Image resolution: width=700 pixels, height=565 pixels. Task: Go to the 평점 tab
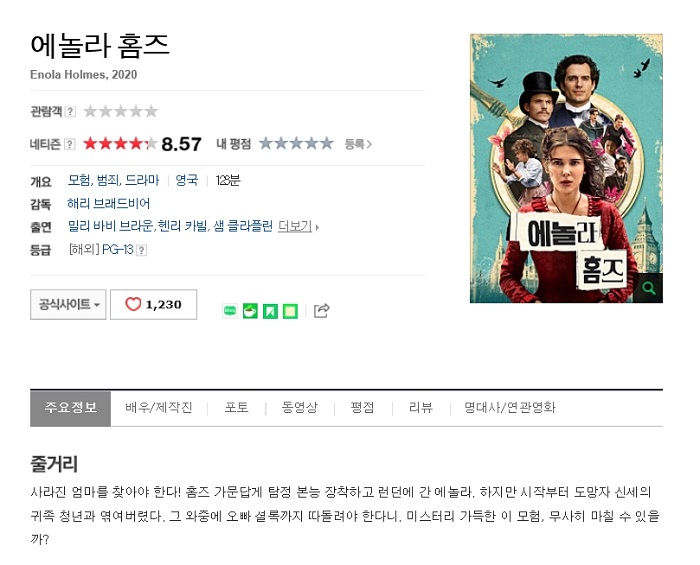[362, 407]
